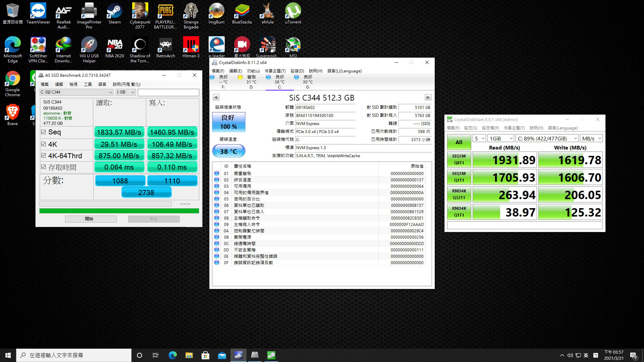Image resolution: width=644 pixels, height=362 pixels.
Task: Toggle the 4K-64Thrd test checkbox
Action: pos(43,156)
